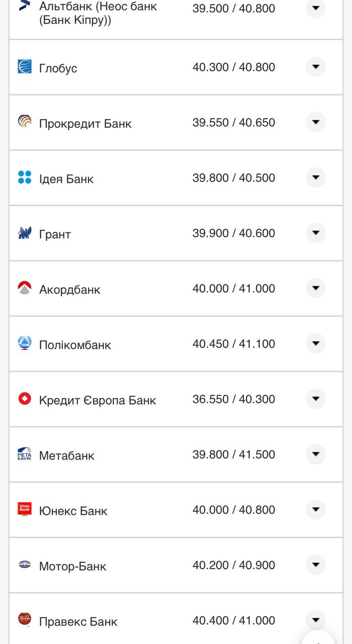Viewport: 352px width, 644px height.
Task: Click the Грант bank logo icon
Action: (25, 232)
